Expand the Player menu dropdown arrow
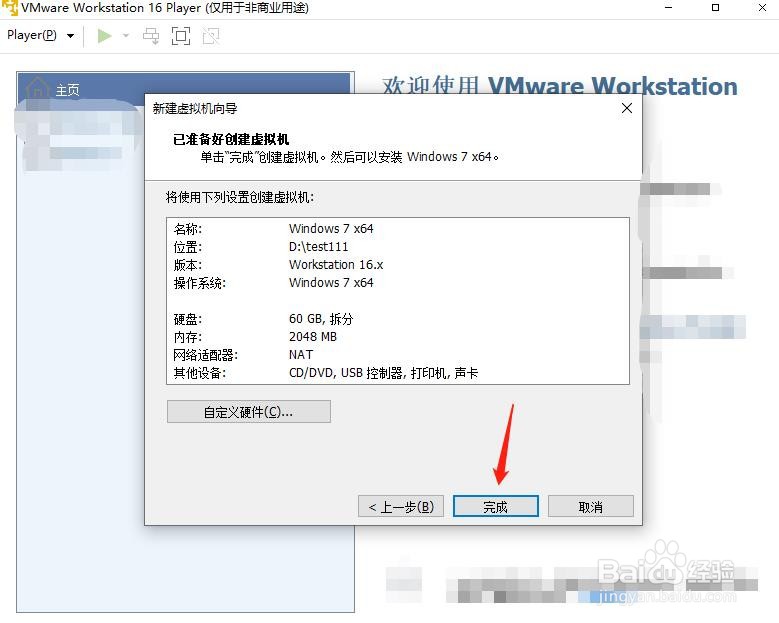This screenshot has height=623, width=779. pos(71,36)
